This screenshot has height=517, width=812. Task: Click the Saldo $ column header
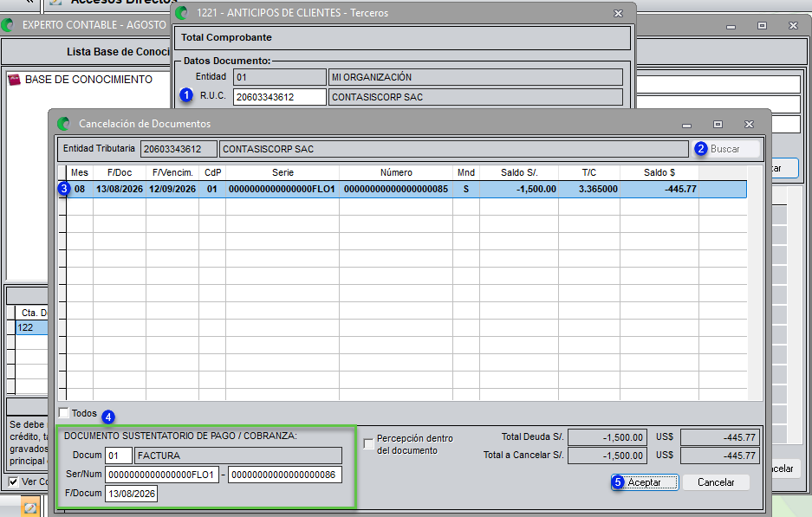coord(659,173)
